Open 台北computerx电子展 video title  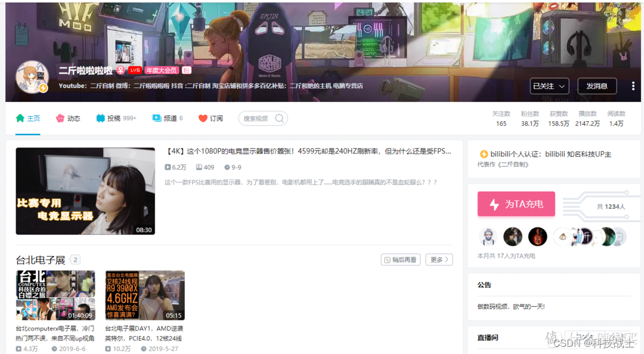click(55, 334)
